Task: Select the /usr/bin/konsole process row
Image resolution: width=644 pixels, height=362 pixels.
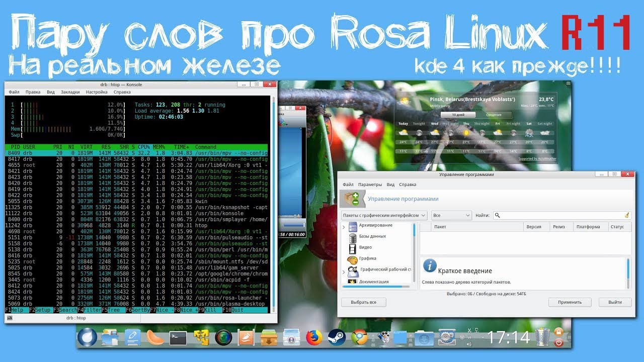Action: tap(136, 213)
